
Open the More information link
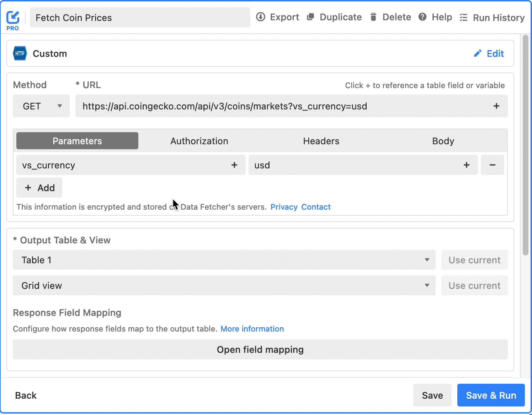[x=252, y=329]
